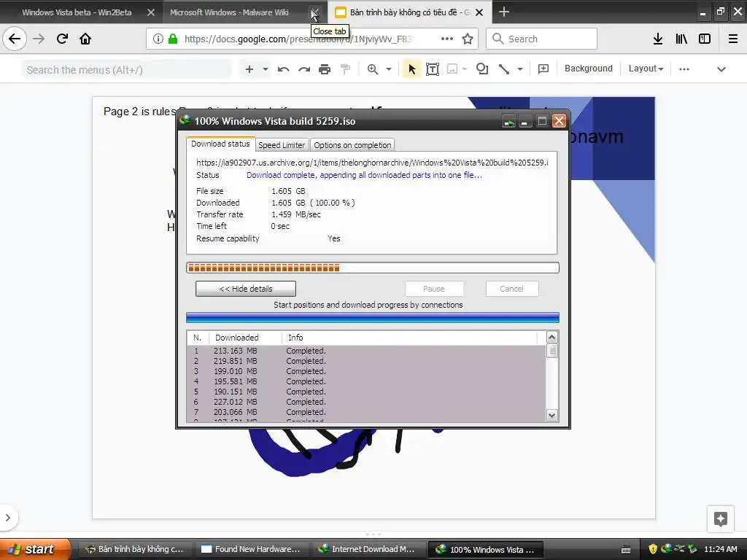Click the Hide details button
Viewport: 747px width, 560px height.
pos(245,289)
